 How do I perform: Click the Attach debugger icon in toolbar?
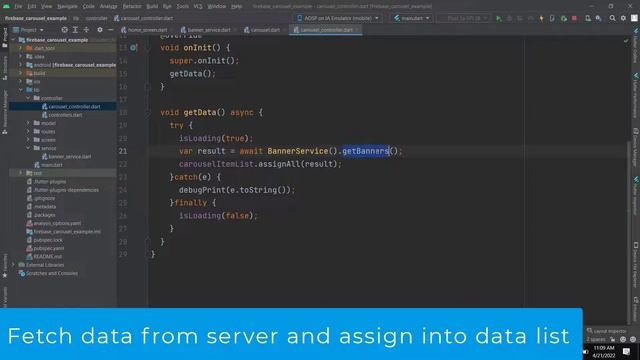tap(564, 18)
